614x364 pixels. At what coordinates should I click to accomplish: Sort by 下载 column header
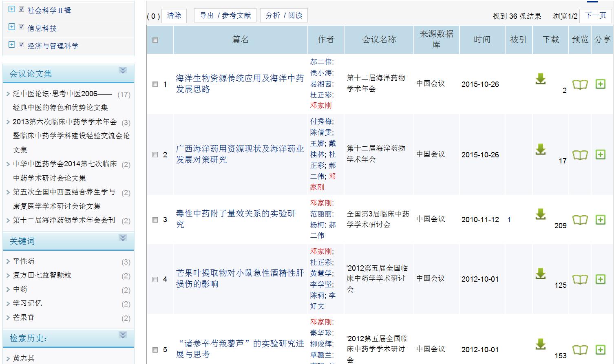[550, 40]
